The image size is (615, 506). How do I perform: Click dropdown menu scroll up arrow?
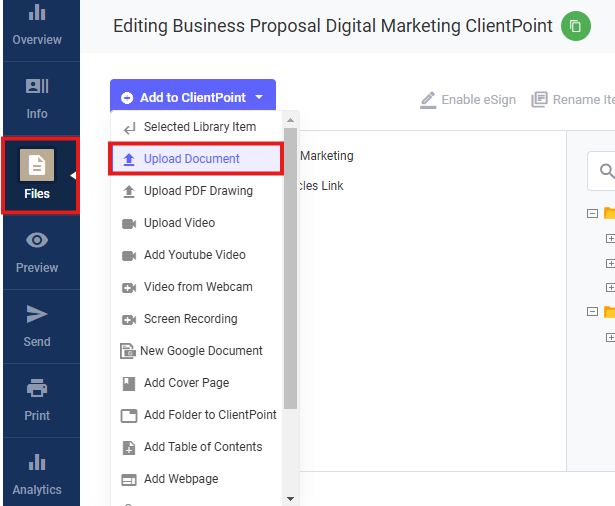[290, 120]
